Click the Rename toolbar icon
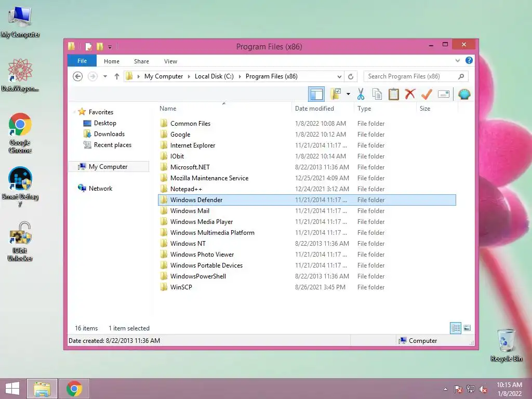The width and height of the screenshot is (532, 399). tap(444, 94)
